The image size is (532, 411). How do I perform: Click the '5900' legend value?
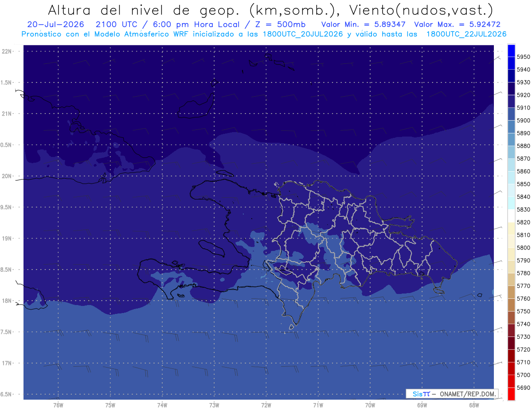524,121
